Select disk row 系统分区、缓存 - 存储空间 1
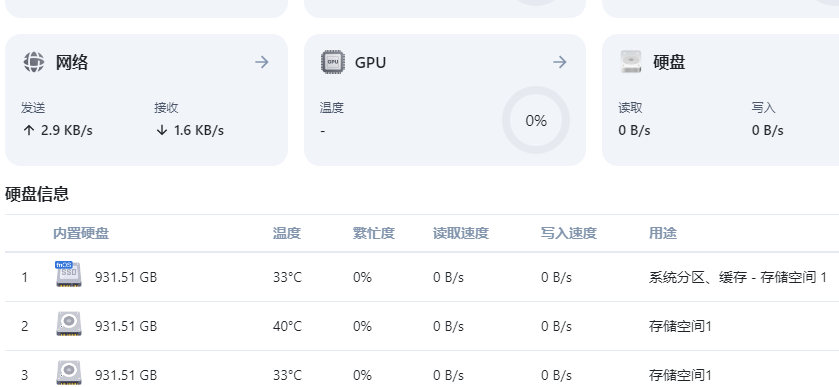 422,277
